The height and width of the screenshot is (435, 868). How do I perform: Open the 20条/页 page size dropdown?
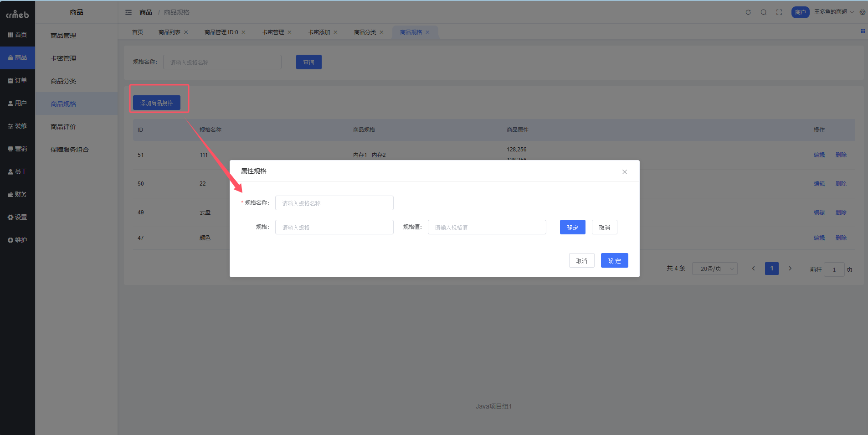click(x=714, y=269)
